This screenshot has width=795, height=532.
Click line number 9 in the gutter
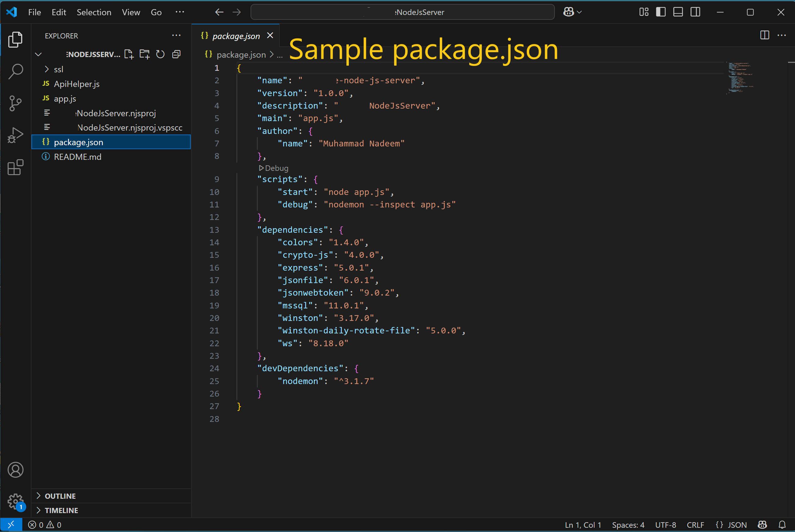click(x=217, y=179)
